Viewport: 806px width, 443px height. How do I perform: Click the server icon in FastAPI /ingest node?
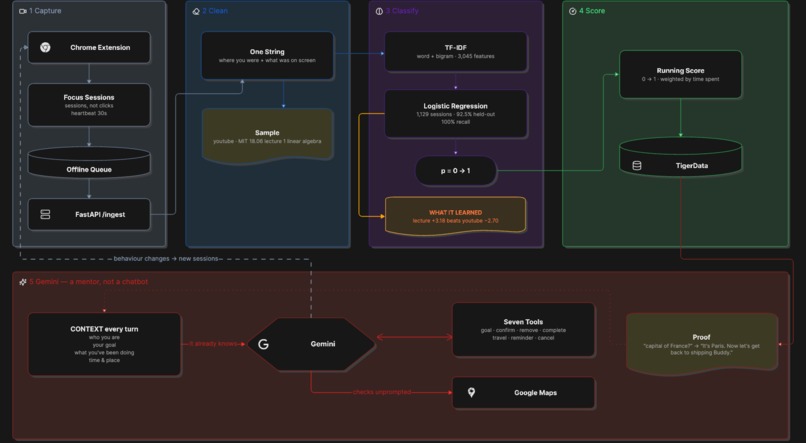coord(45,214)
